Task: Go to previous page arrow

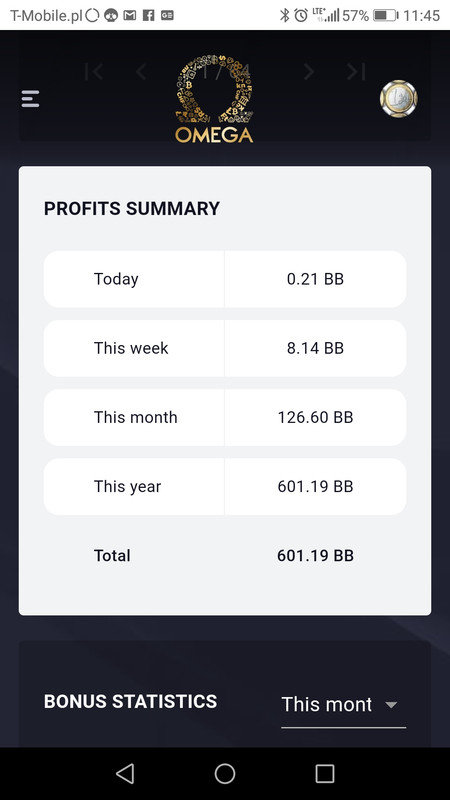Action: (x=141, y=71)
